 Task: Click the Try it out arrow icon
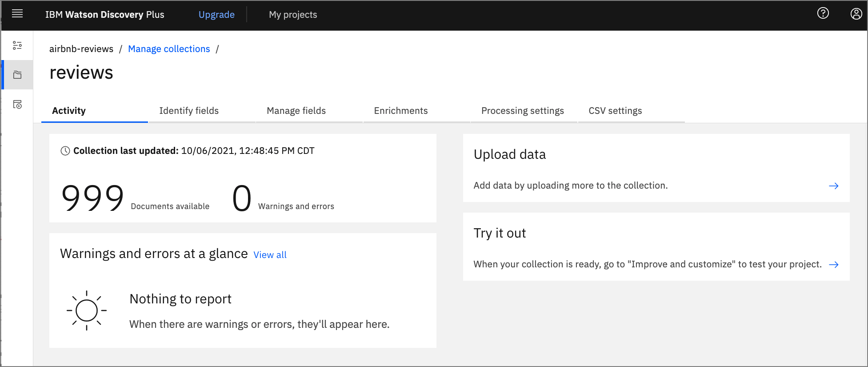pyautogui.click(x=833, y=265)
